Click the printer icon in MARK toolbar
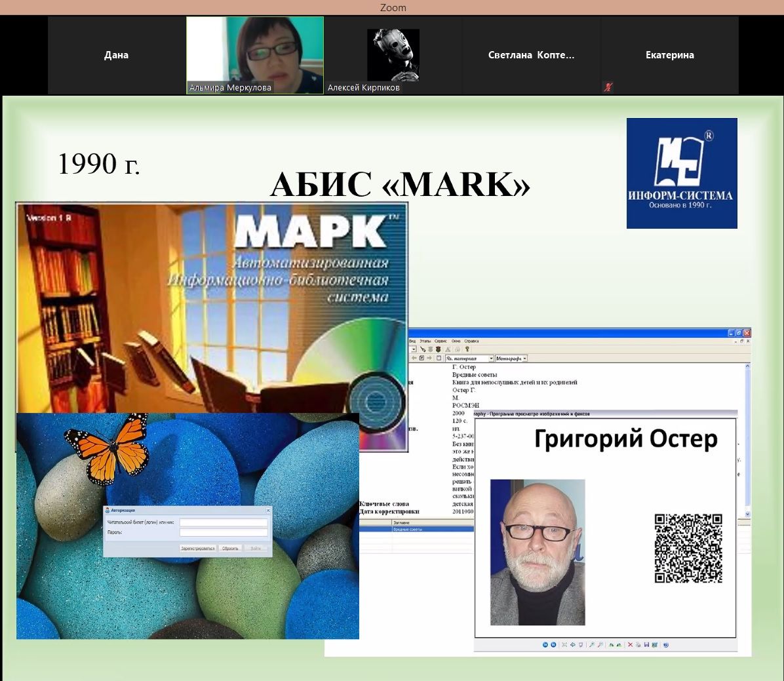This screenshot has width=784, height=681. coord(457,349)
